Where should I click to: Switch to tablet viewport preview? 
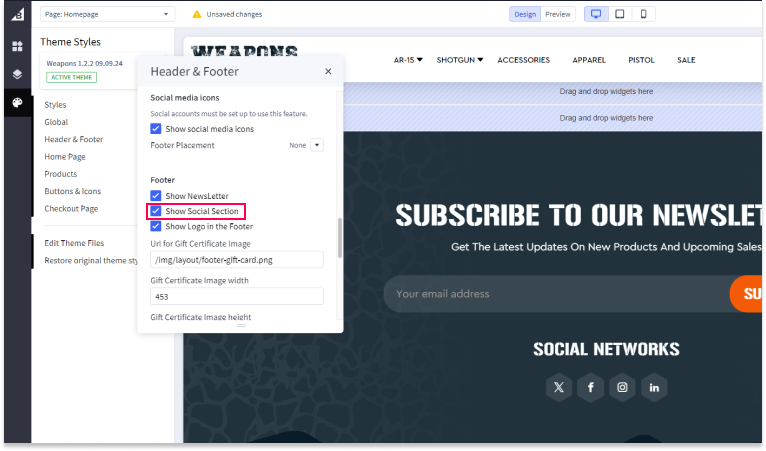coord(620,14)
